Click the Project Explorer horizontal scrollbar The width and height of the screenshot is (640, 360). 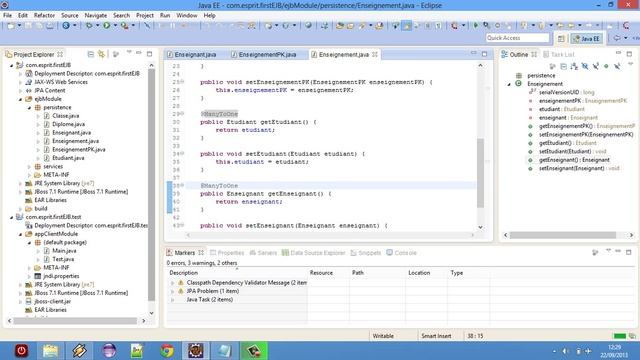point(76,321)
